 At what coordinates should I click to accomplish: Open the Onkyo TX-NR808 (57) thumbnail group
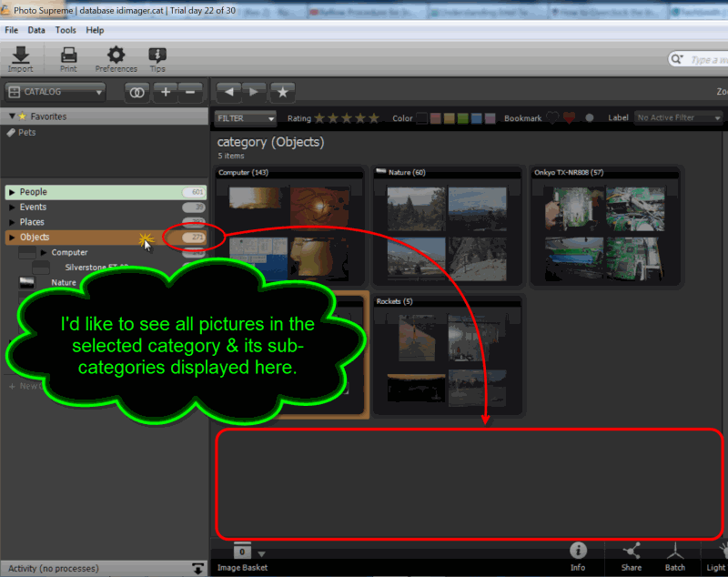605,226
